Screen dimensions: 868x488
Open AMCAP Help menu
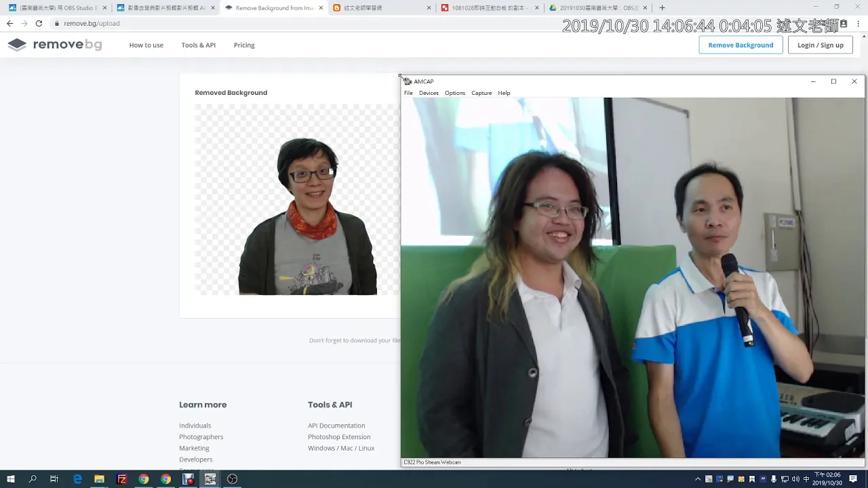504,93
